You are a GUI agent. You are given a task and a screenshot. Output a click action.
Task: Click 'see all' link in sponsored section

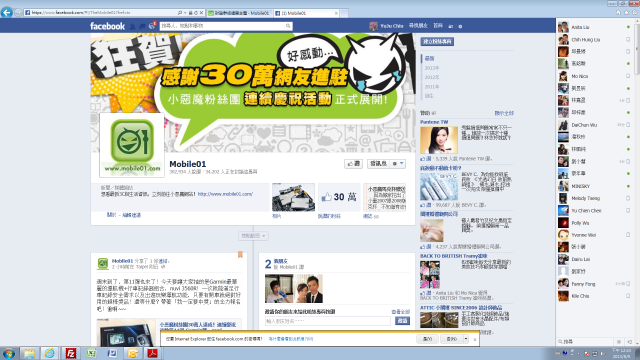(504, 113)
